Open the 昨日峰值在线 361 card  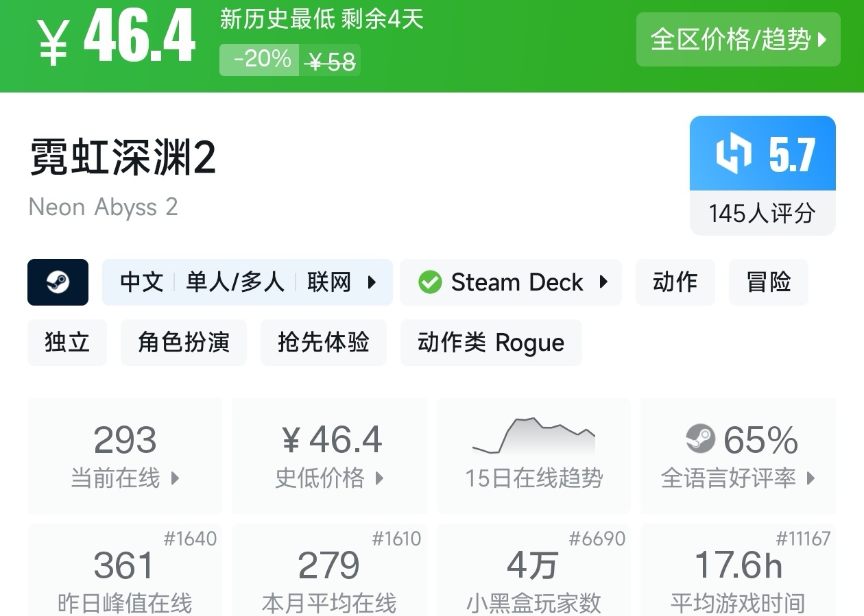tap(125, 569)
